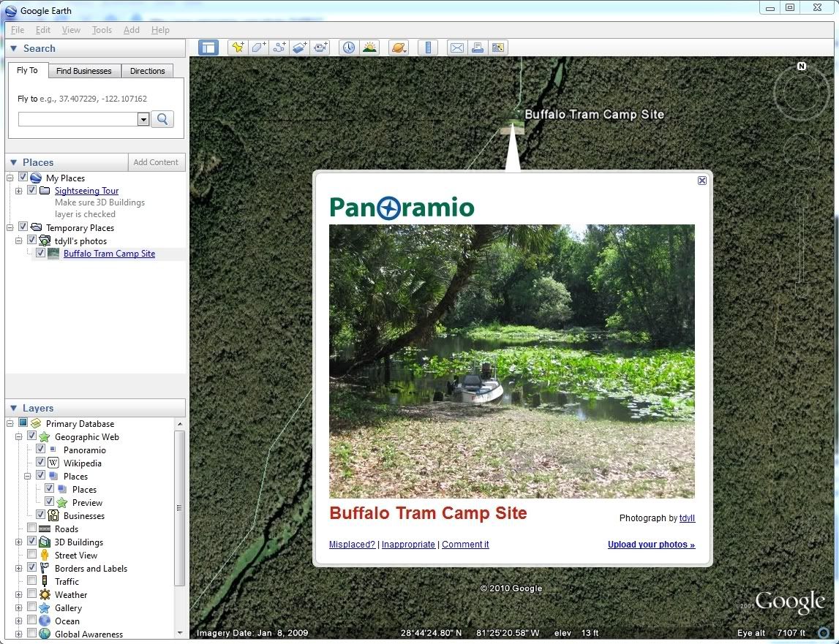This screenshot has width=839, height=644.
Task: Click the move joystick control
Action: point(801,151)
